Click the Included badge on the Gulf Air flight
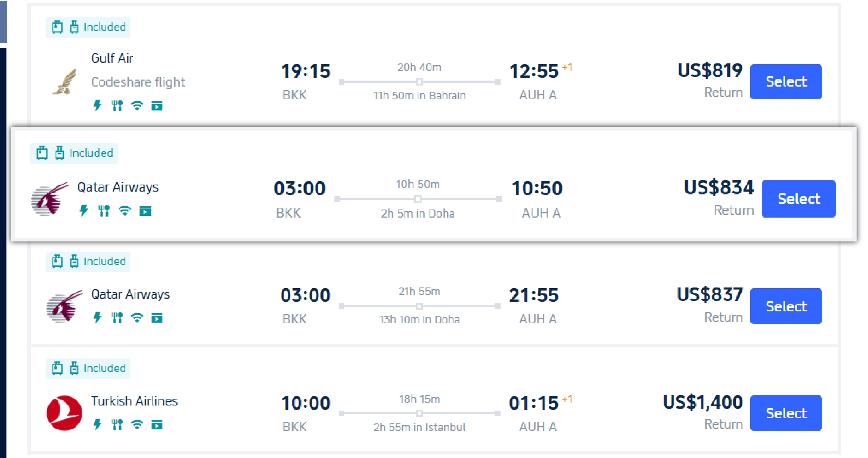This screenshot has width=868, height=458. point(88,27)
